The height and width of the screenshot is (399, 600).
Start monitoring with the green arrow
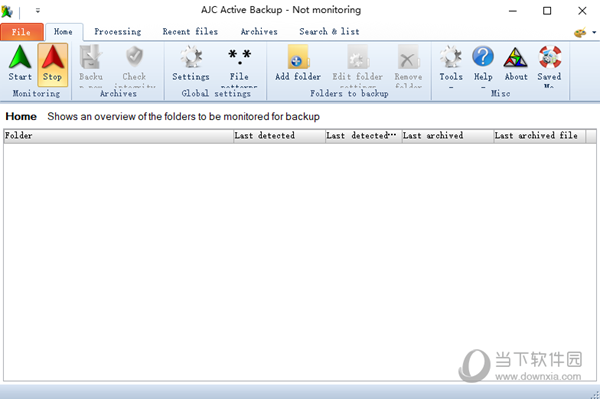click(20, 64)
